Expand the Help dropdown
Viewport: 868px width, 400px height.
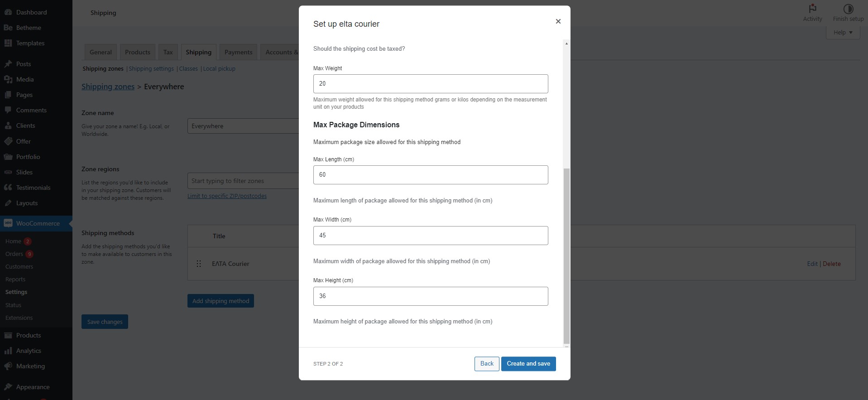pyautogui.click(x=843, y=33)
